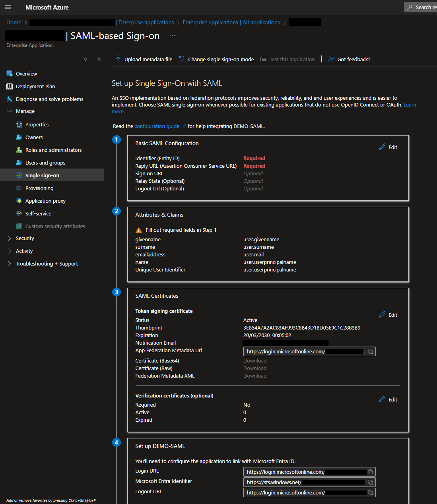Open the more options ellipsis by title
437x504 pixels.
(x=173, y=36)
